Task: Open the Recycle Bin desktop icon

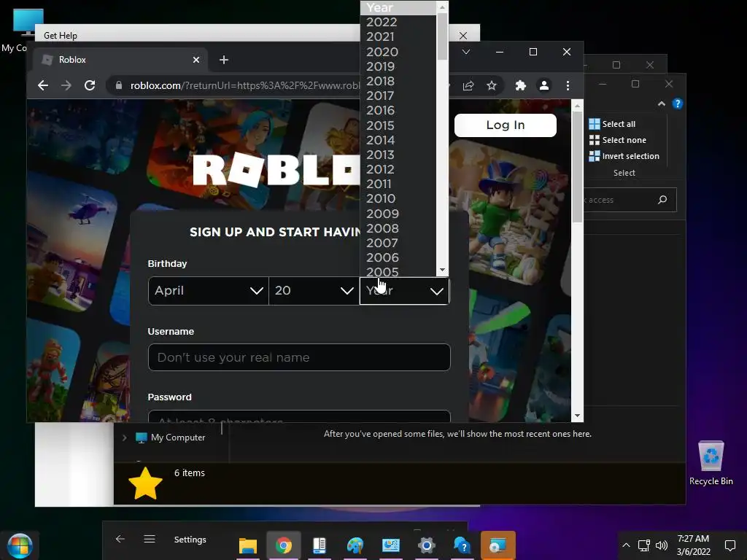Action: 711,463
